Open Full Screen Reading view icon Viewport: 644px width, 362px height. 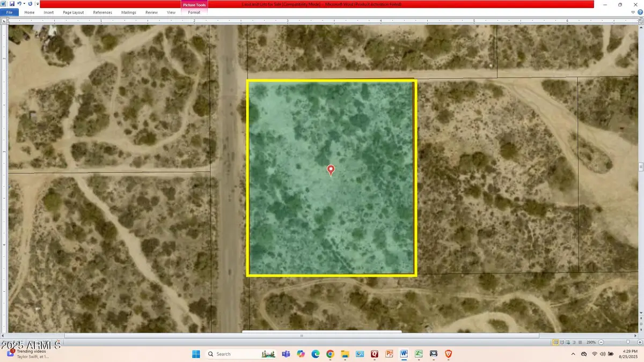[562, 342]
